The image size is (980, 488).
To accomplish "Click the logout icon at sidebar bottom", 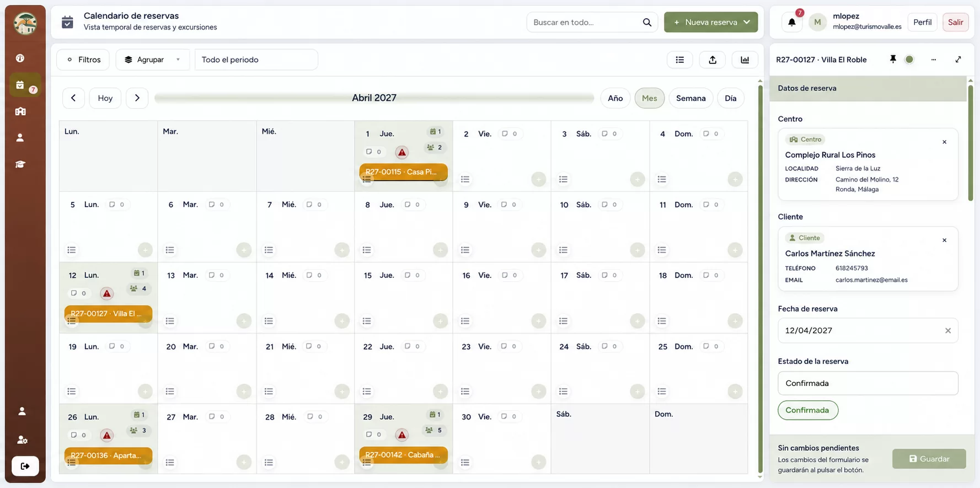I will (25, 466).
